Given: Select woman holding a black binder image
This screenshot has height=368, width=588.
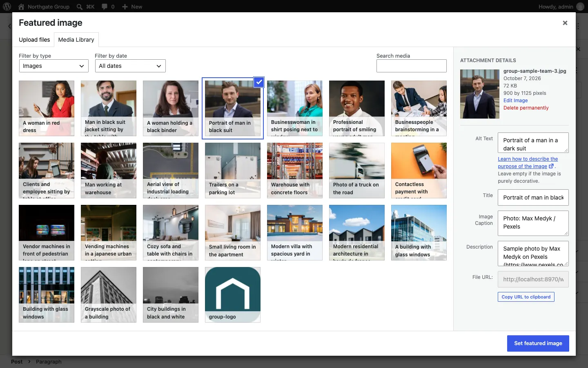Looking at the screenshot, I should pos(171,108).
